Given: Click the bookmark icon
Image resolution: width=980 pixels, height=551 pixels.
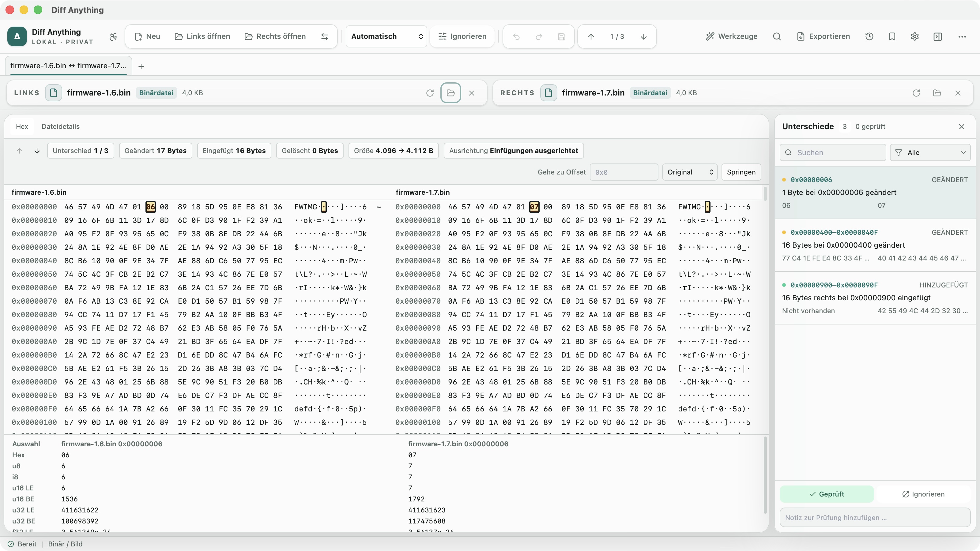Looking at the screenshot, I should point(892,36).
